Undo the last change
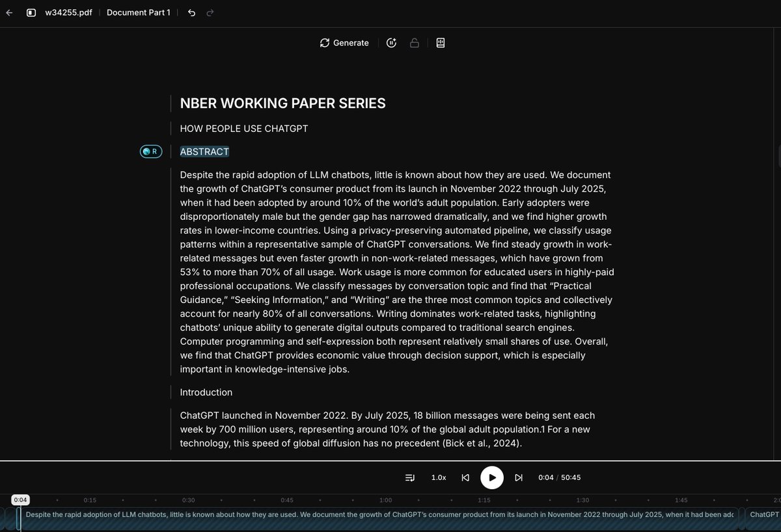The height and width of the screenshot is (532, 781). (191, 12)
